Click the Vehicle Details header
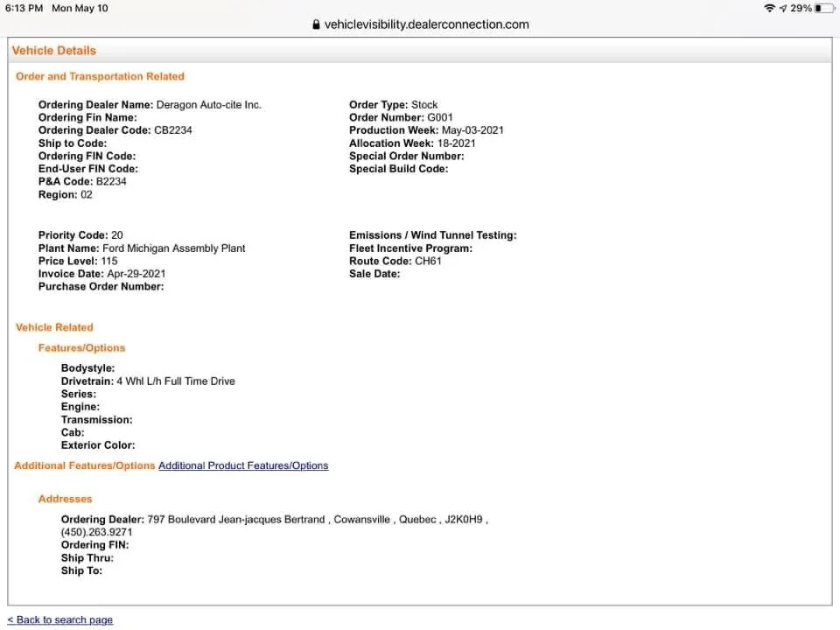Viewport: 840px width, 630px height. click(x=54, y=51)
